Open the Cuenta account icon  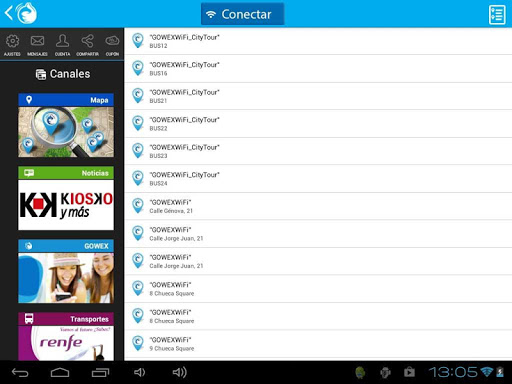click(62, 45)
